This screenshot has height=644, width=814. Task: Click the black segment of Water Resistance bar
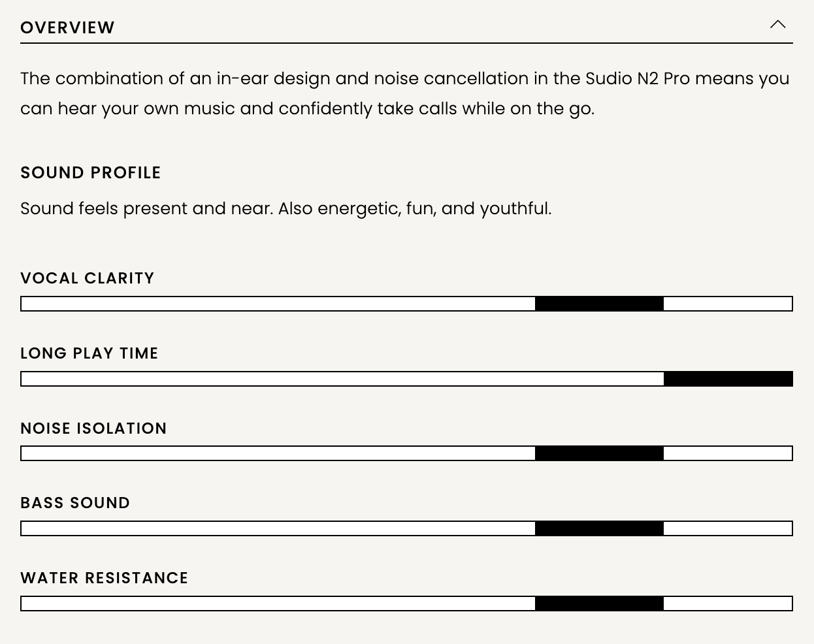[x=599, y=604]
